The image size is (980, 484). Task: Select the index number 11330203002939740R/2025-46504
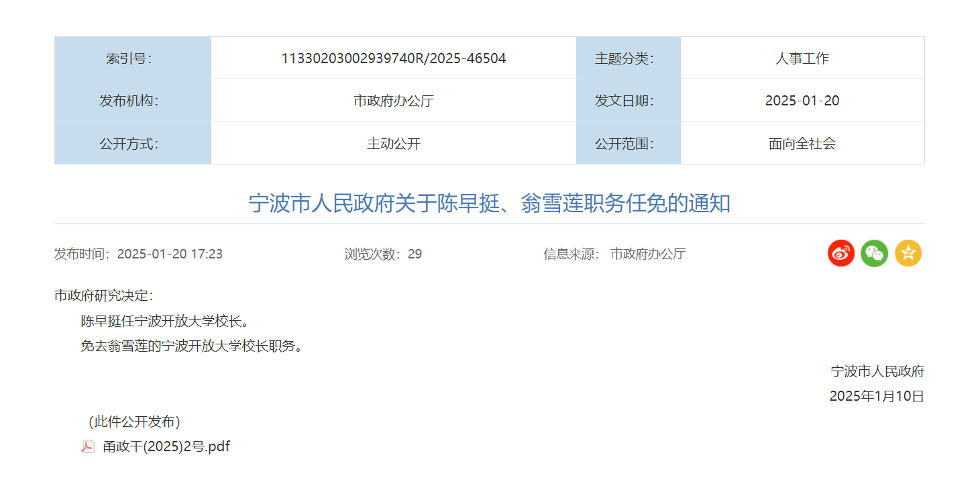coord(394,58)
